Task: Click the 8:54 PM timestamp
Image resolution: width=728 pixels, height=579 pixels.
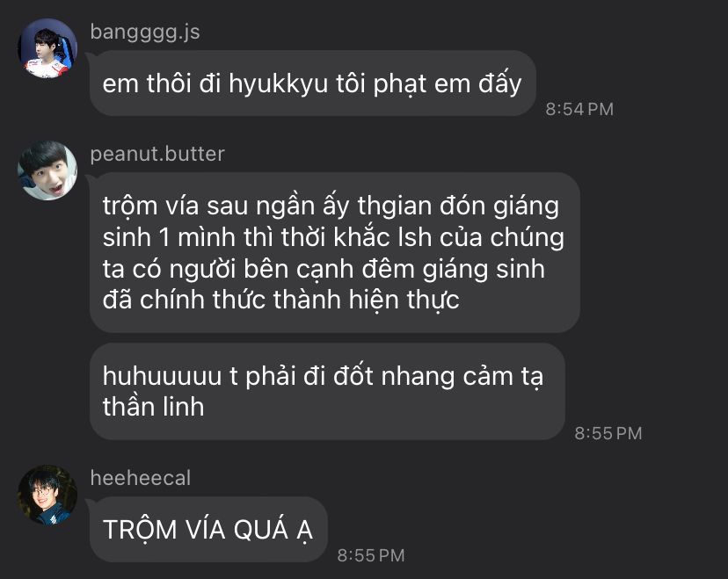Action: pos(579,110)
